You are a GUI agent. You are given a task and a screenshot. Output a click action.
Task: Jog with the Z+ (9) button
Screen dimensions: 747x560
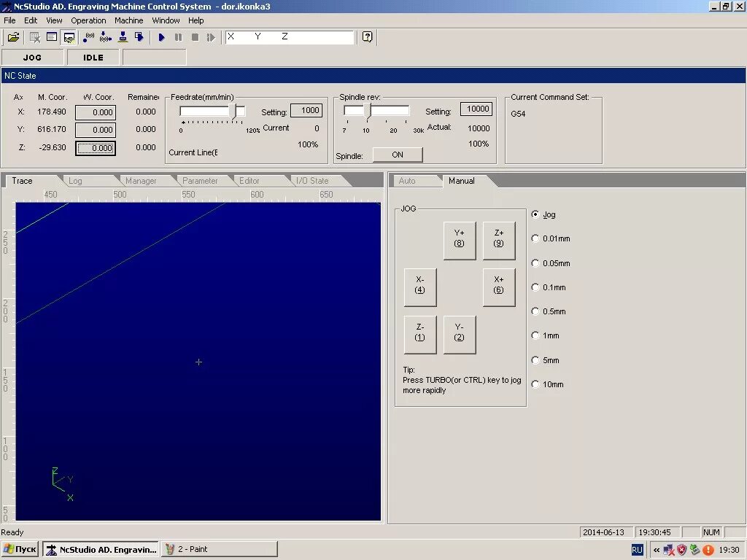(499, 241)
